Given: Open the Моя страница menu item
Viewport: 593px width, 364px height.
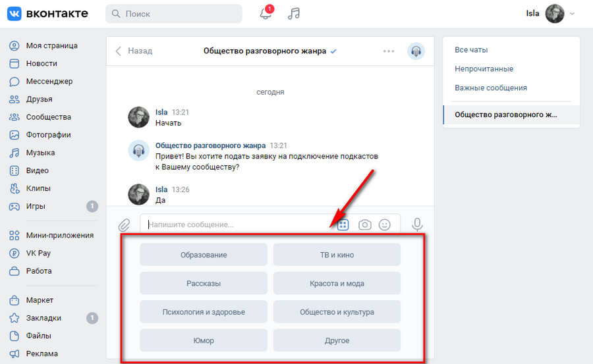Looking at the screenshot, I should 52,45.
